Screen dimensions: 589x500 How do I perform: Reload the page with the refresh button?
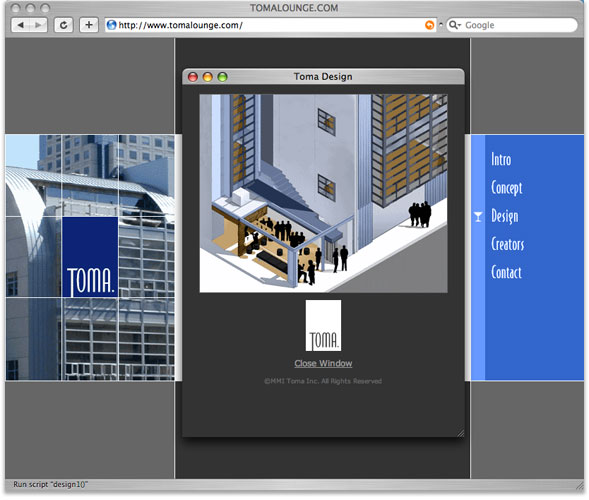click(64, 25)
